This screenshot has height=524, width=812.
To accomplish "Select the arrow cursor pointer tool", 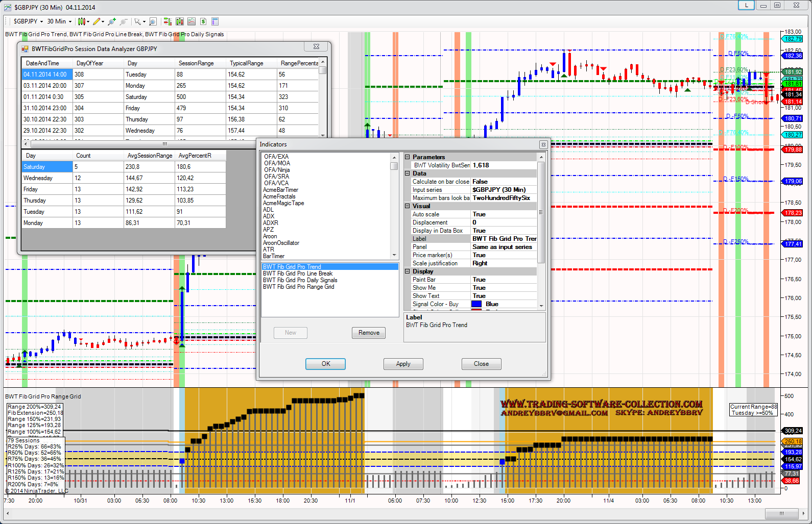I will pyautogui.click(x=138, y=21).
